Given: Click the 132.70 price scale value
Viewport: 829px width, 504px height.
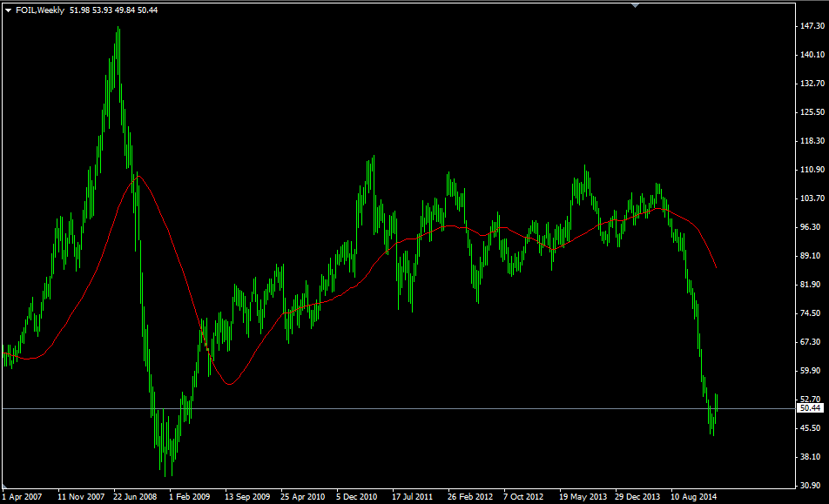Looking at the screenshot, I should pyautogui.click(x=812, y=84).
